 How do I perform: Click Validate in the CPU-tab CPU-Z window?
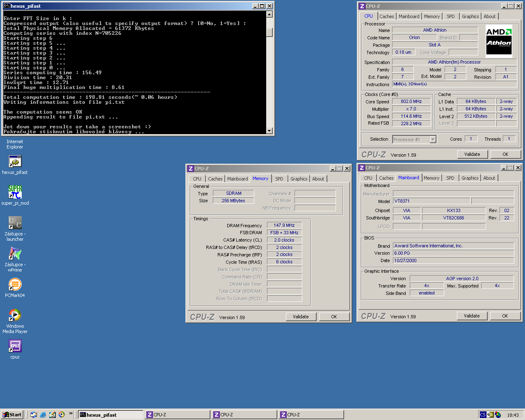pyautogui.click(x=472, y=154)
